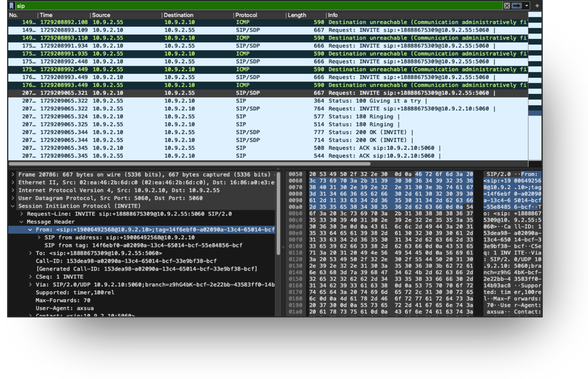
Task: Select SIP/SDP INVITE at 1729208993.449
Action: (268, 77)
